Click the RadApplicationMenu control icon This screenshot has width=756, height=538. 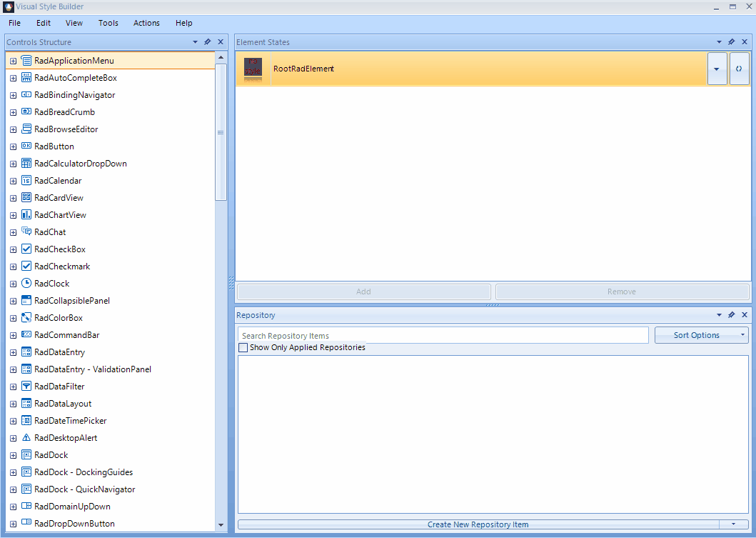pos(26,60)
